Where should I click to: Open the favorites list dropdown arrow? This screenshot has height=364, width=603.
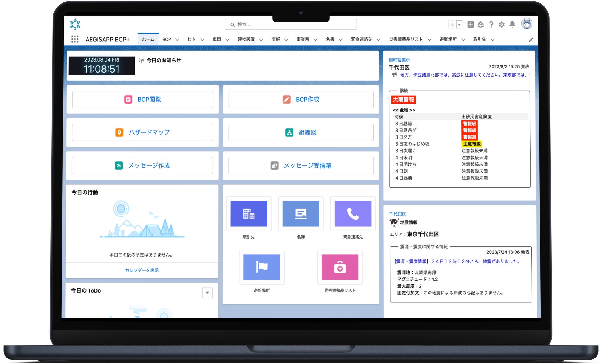pos(459,24)
